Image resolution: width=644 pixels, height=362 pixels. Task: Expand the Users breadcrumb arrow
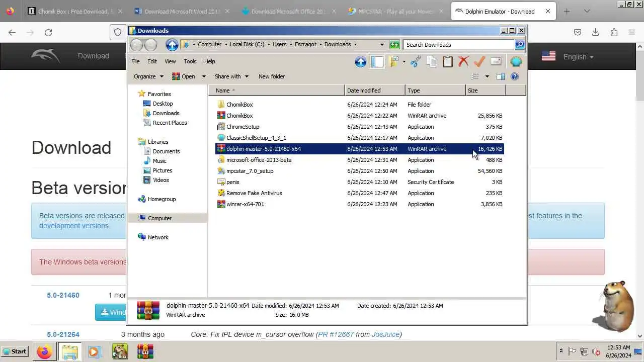click(291, 44)
